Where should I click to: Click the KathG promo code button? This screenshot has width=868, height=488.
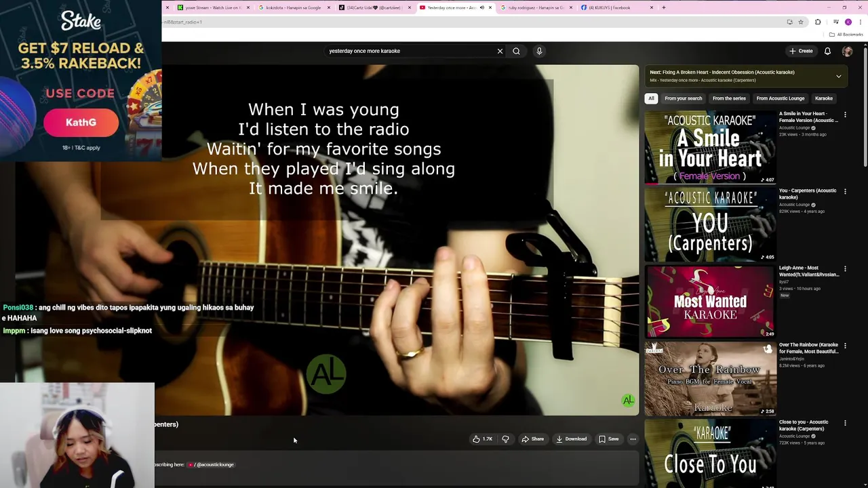(x=81, y=123)
